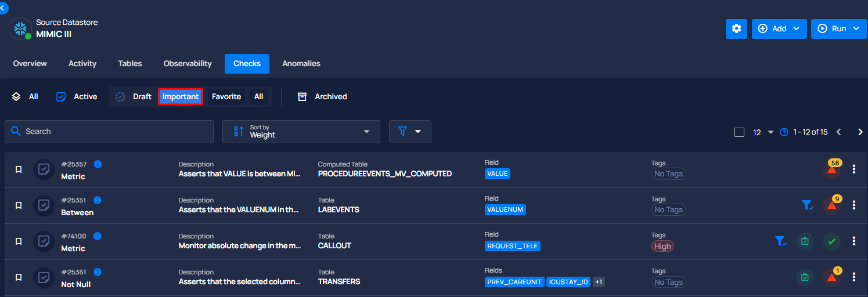Image resolution: width=868 pixels, height=297 pixels.
Task: Bookmark check #25361
Action: (19, 277)
